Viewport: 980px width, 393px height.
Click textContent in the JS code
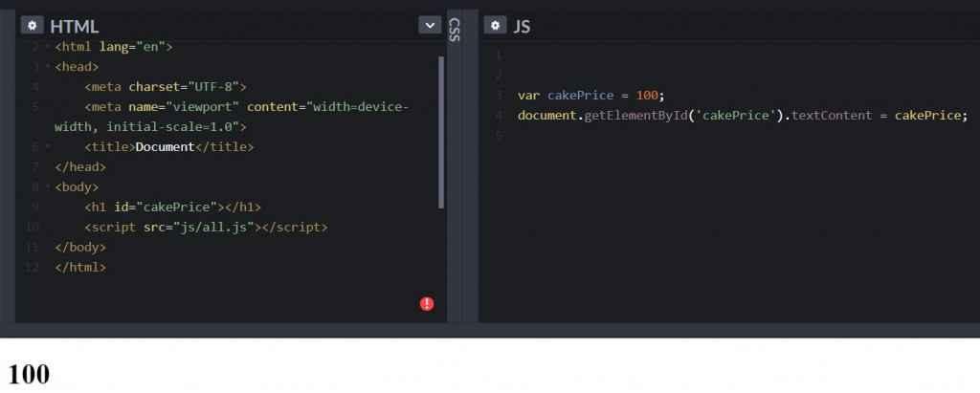pos(832,116)
